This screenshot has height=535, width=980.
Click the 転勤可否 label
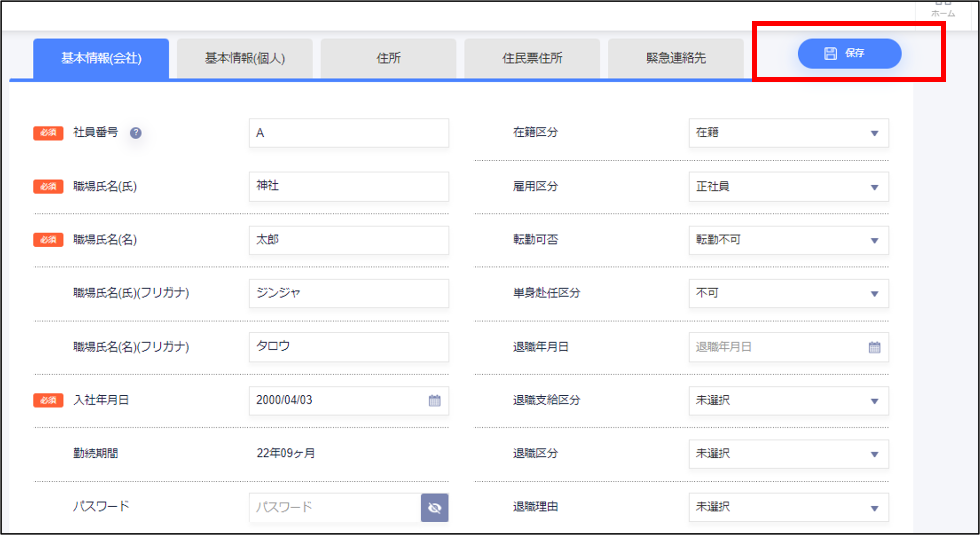(x=535, y=239)
